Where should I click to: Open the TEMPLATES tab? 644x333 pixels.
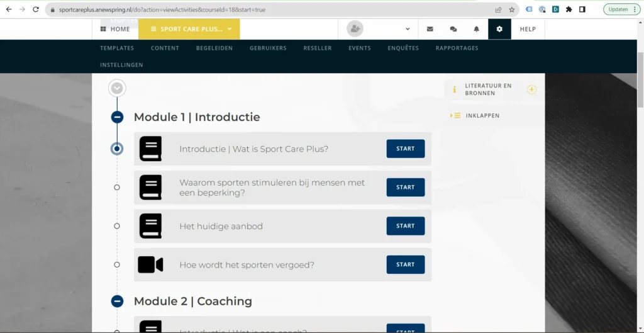[117, 48]
